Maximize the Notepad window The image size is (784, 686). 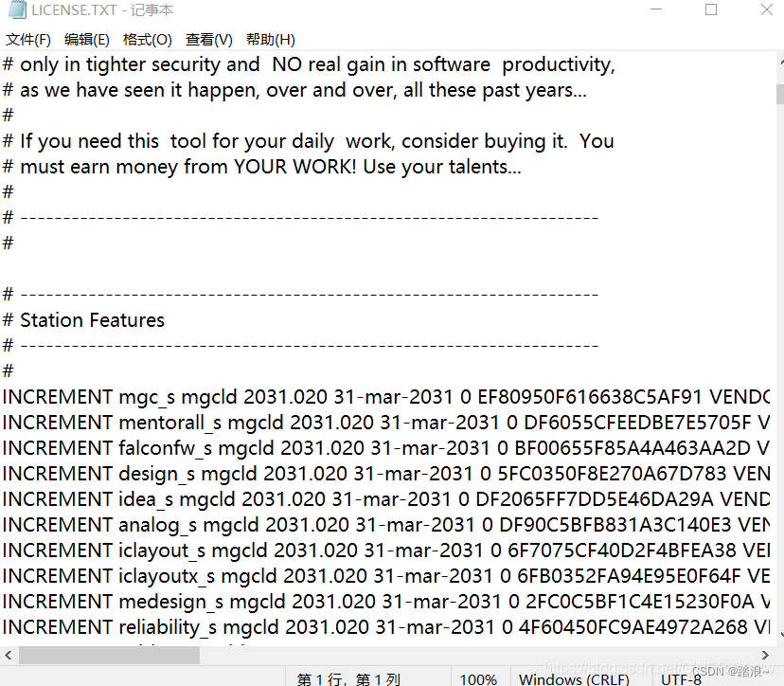(x=711, y=9)
